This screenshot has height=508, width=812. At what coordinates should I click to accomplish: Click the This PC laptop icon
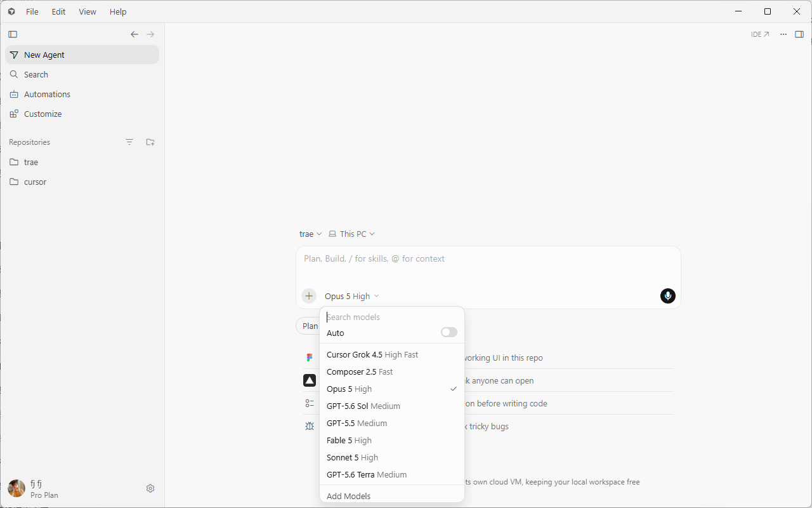332,234
